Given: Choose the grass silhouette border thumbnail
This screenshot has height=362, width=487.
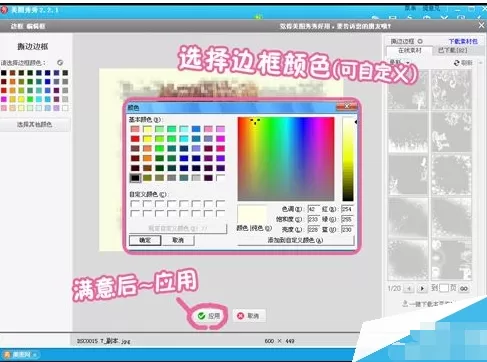Looking at the screenshot, I should pos(408,132).
